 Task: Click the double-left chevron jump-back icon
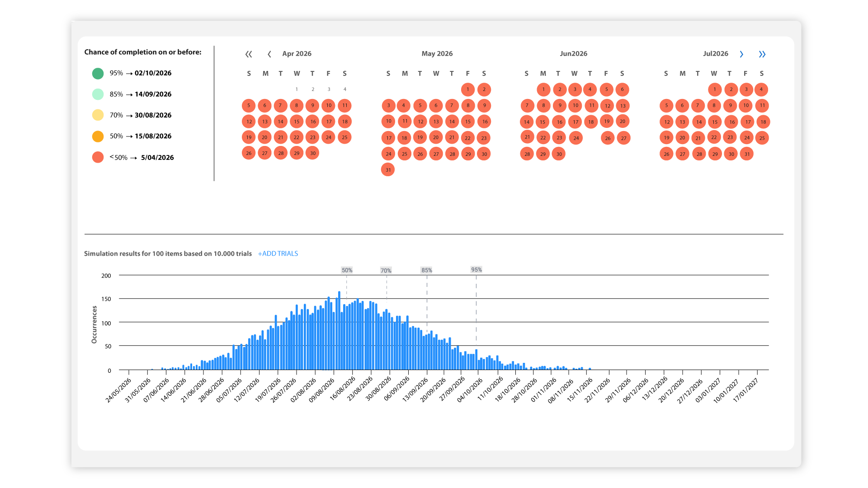tap(249, 54)
